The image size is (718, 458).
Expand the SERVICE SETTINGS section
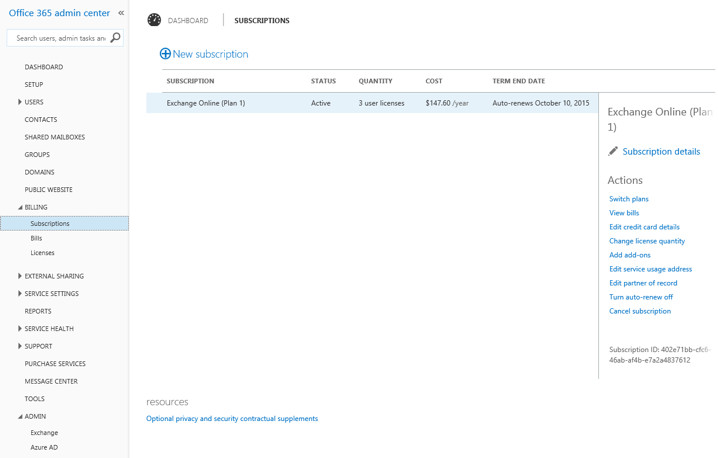point(20,293)
